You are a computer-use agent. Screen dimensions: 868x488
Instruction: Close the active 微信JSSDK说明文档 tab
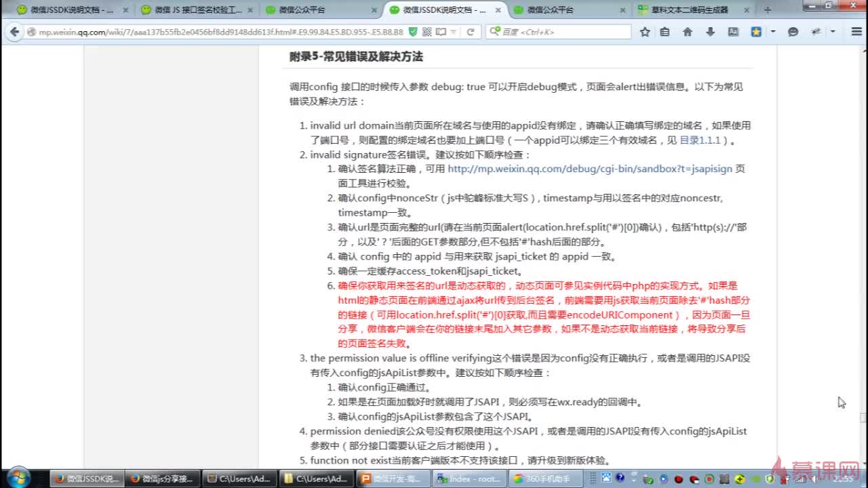pyautogui.click(x=497, y=10)
